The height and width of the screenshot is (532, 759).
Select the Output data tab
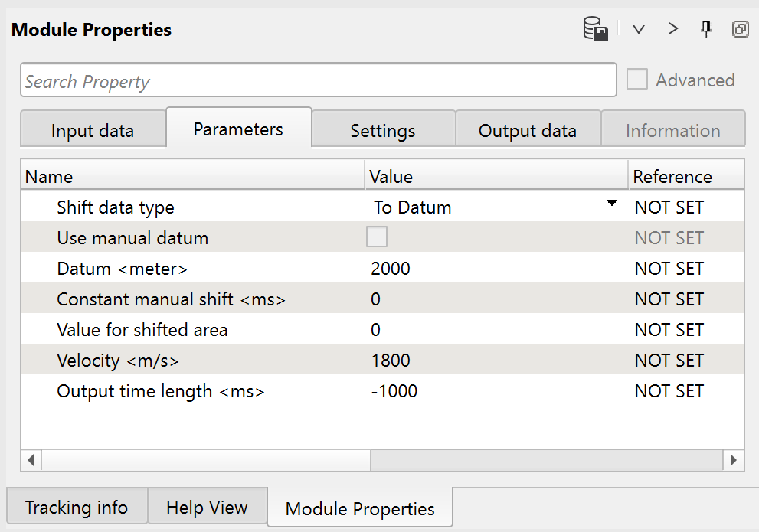[527, 130]
